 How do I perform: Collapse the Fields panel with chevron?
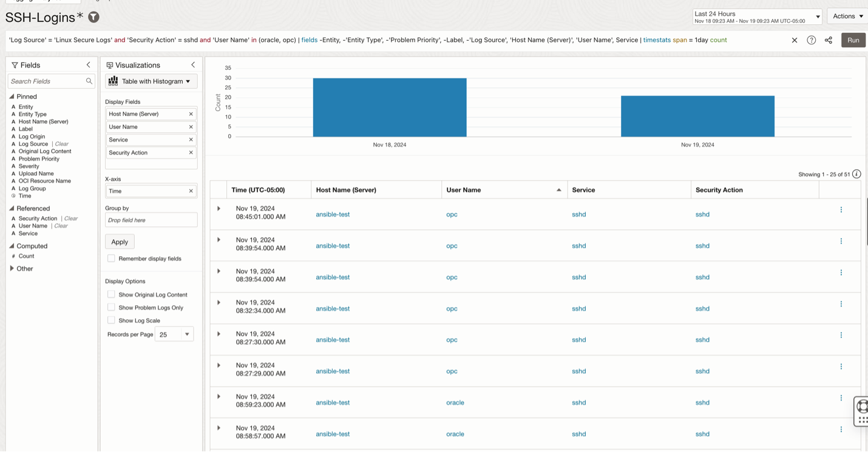coord(88,65)
